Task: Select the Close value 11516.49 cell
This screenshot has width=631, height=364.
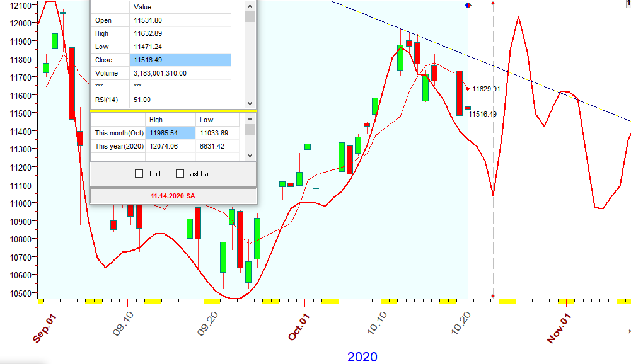Action: [x=180, y=60]
